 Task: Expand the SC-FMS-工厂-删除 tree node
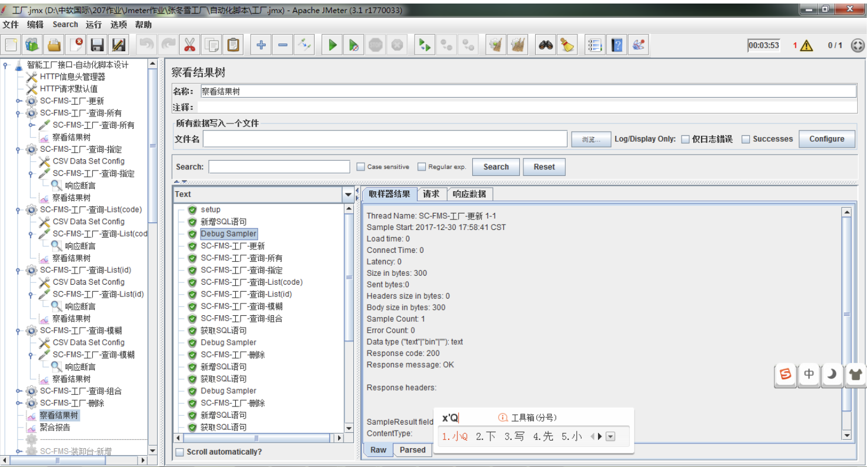point(19,403)
